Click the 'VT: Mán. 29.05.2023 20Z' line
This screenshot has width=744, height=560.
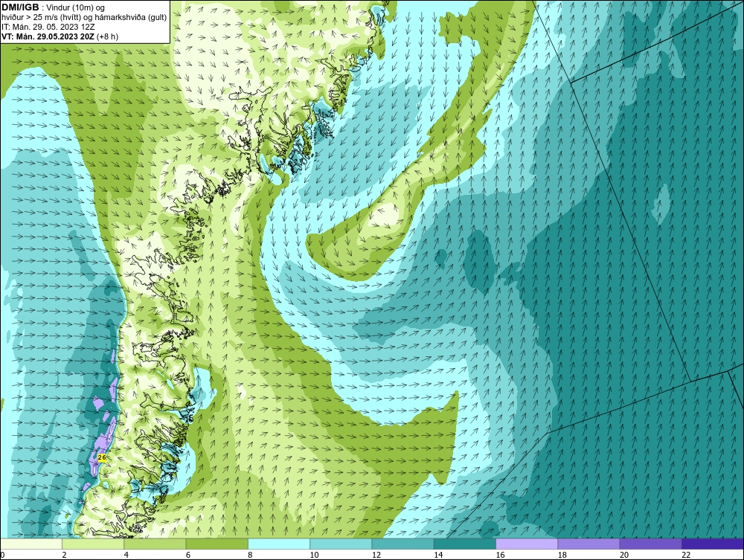pyautogui.click(x=46, y=36)
